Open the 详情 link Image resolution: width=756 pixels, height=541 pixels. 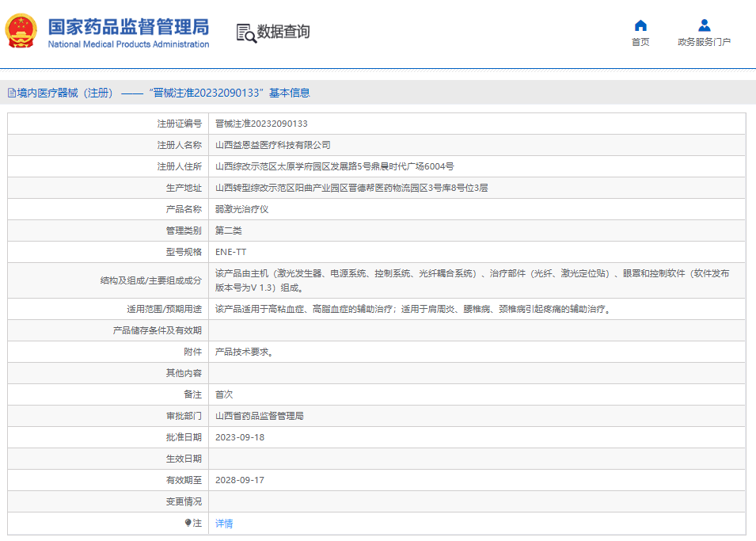(224, 523)
